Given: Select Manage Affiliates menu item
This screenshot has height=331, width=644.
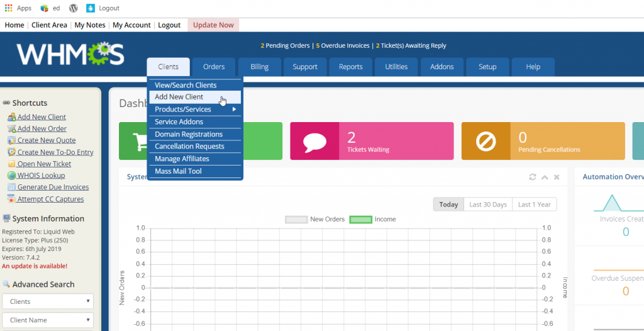Looking at the screenshot, I should point(195,159).
